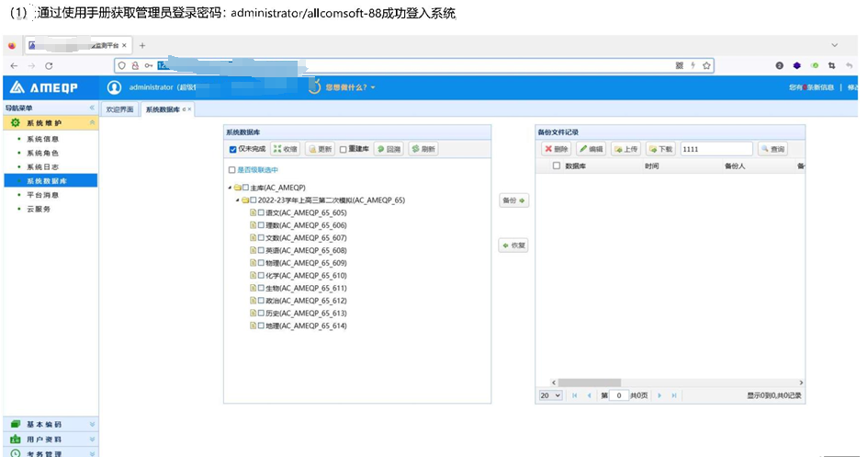The width and height of the screenshot is (868, 457).
Task: Uncheck the 仅未完成 checkbox
Action: [x=233, y=149]
